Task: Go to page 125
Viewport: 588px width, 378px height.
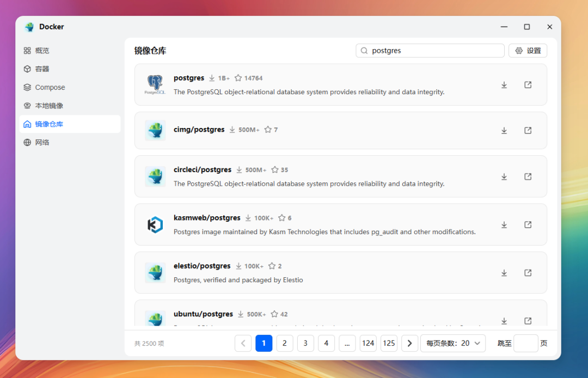Action: 389,343
